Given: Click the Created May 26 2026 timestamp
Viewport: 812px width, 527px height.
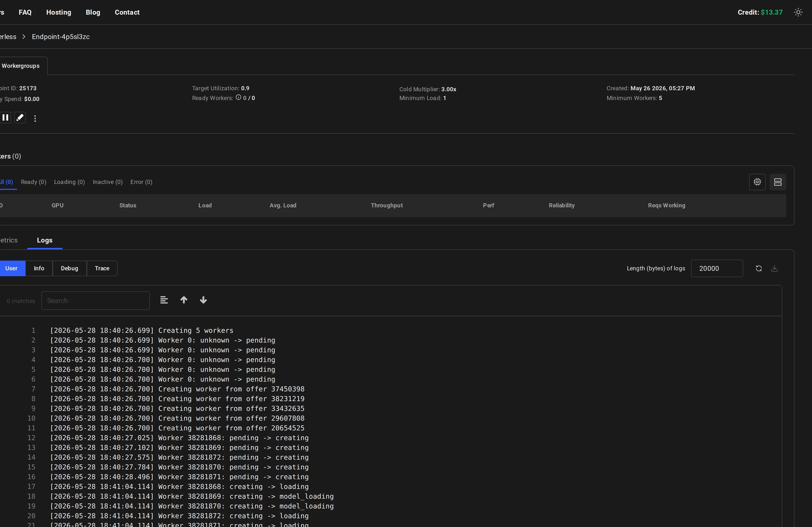Looking at the screenshot, I should click(663, 88).
